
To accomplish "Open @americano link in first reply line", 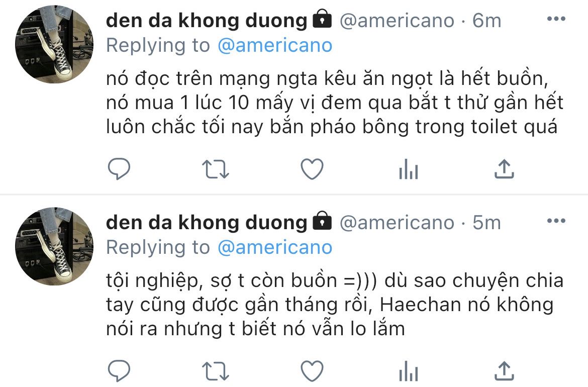I will pos(275,46).
